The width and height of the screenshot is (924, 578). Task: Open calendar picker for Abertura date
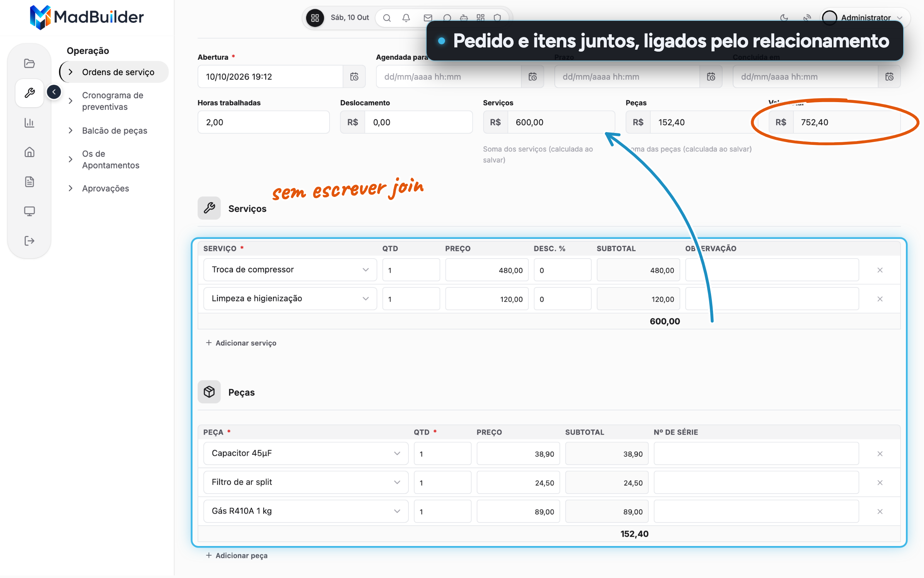point(354,77)
